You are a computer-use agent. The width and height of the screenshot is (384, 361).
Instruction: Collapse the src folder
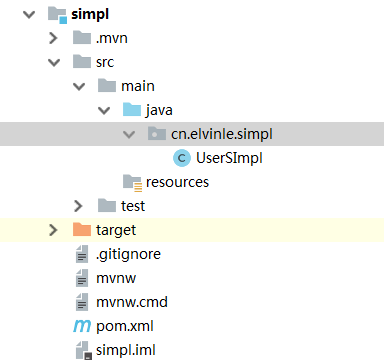(54, 62)
